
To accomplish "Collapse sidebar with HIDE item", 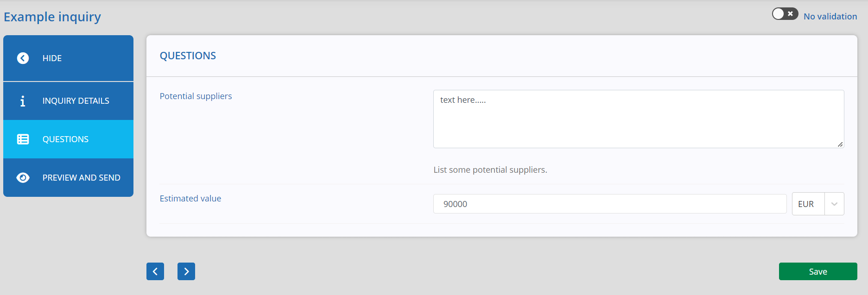I will pos(68,58).
